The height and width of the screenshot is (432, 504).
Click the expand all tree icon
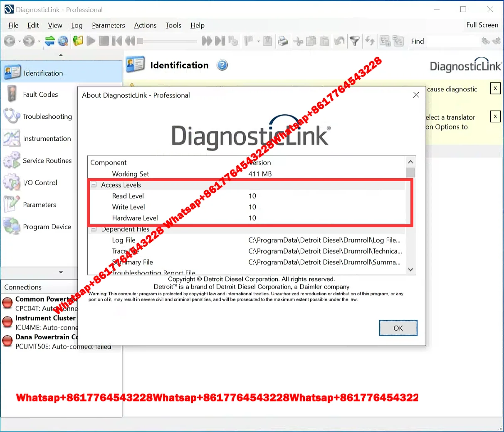click(385, 41)
